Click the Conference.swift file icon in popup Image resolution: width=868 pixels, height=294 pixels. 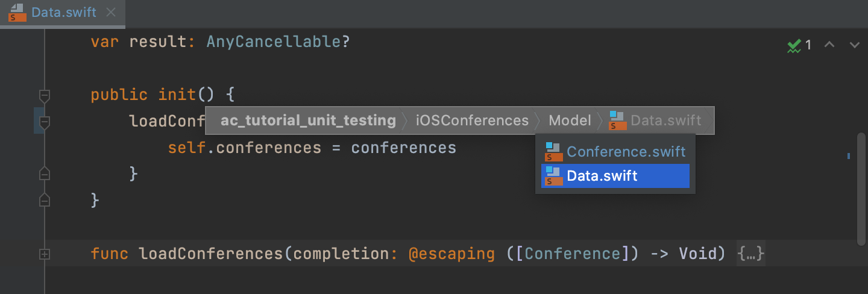pos(553,152)
